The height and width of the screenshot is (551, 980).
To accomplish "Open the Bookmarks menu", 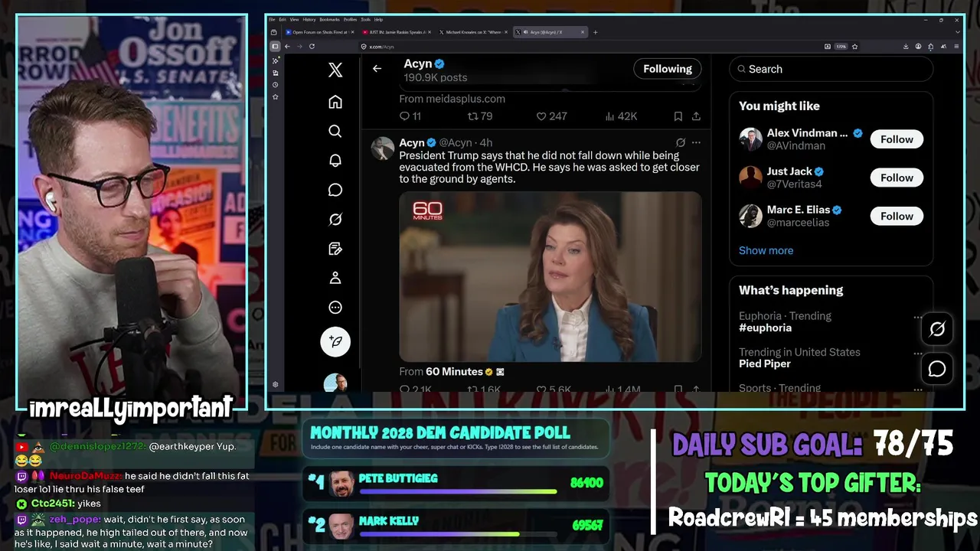I will tap(329, 20).
